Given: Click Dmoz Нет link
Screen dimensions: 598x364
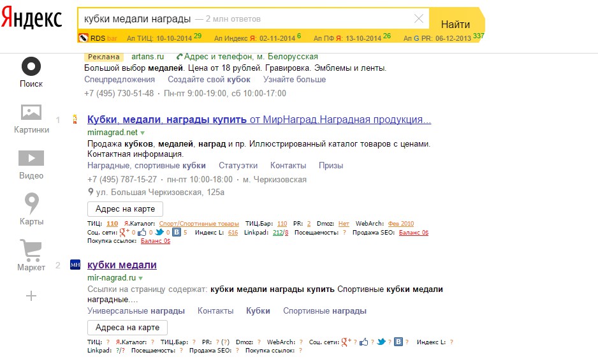Looking at the screenshot, I should pos(344,224).
